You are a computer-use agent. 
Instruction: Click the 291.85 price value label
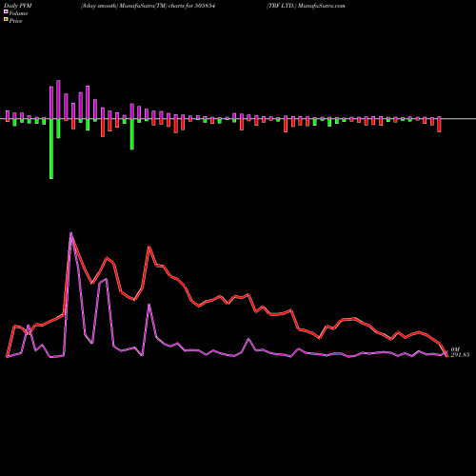pos(460,355)
